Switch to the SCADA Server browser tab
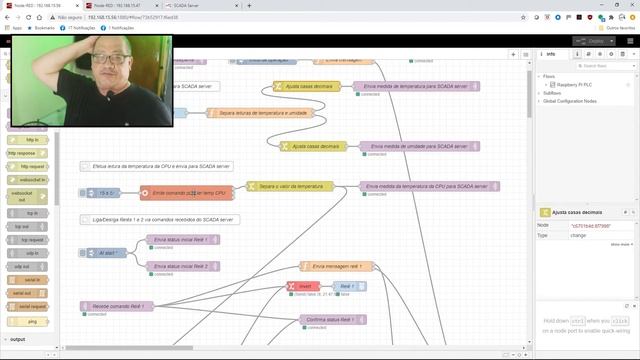The width and height of the screenshot is (640, 360). pyautogui.click(x=203, y=6)
